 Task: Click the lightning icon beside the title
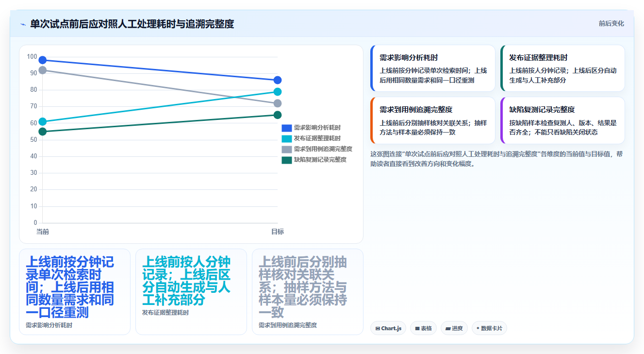(x=23, y=24)
